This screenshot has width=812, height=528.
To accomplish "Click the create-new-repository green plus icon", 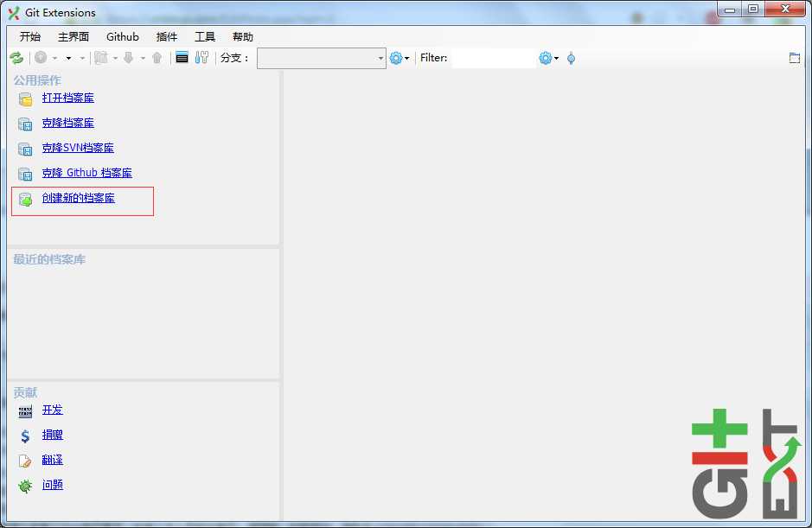I will [x=25, y=200].
